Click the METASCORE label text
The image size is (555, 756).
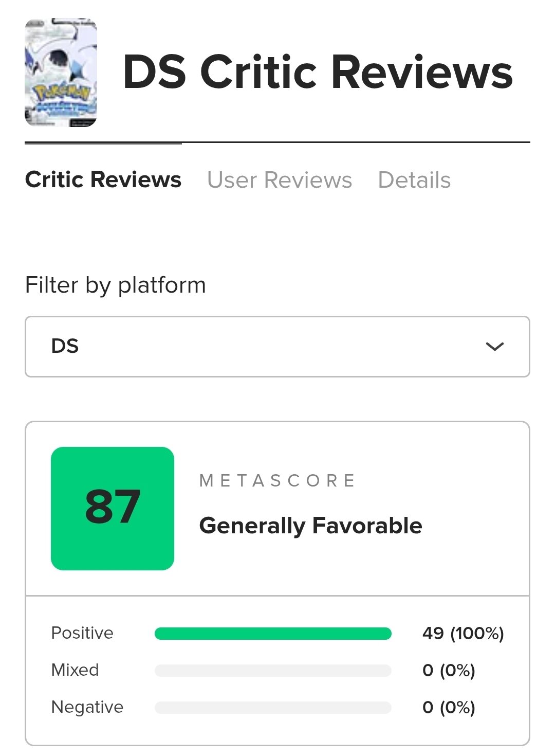(x=277, y=480)
